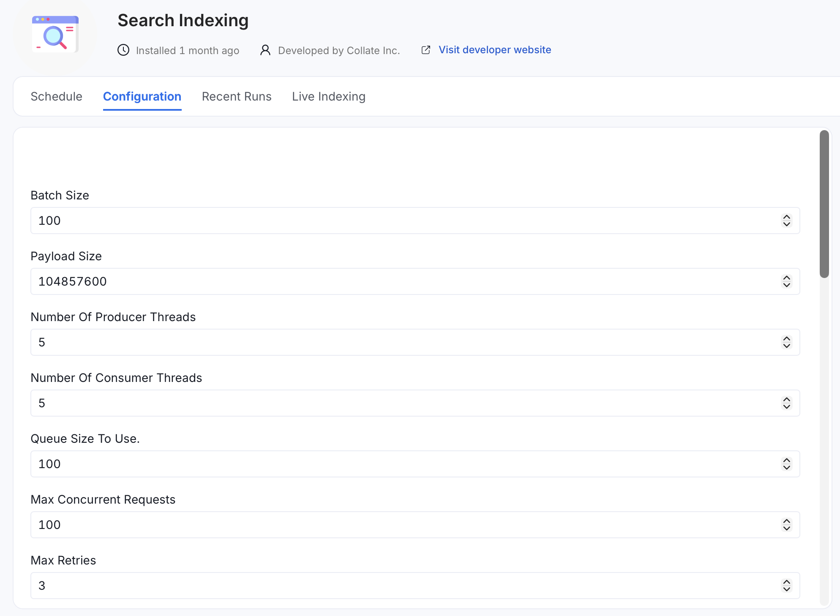Click the external link icon

coord(426,50)
